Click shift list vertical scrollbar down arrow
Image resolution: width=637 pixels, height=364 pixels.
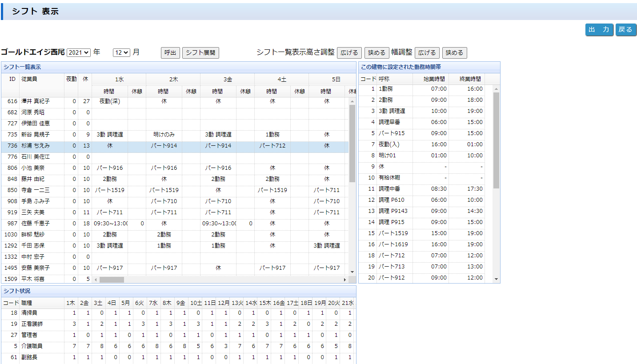[352, 272]
